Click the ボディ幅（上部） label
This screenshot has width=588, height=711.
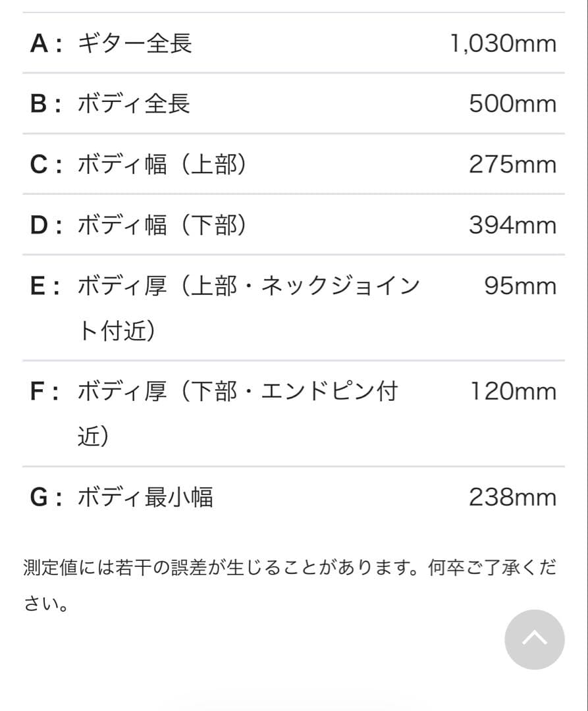[x=162, y=165]
